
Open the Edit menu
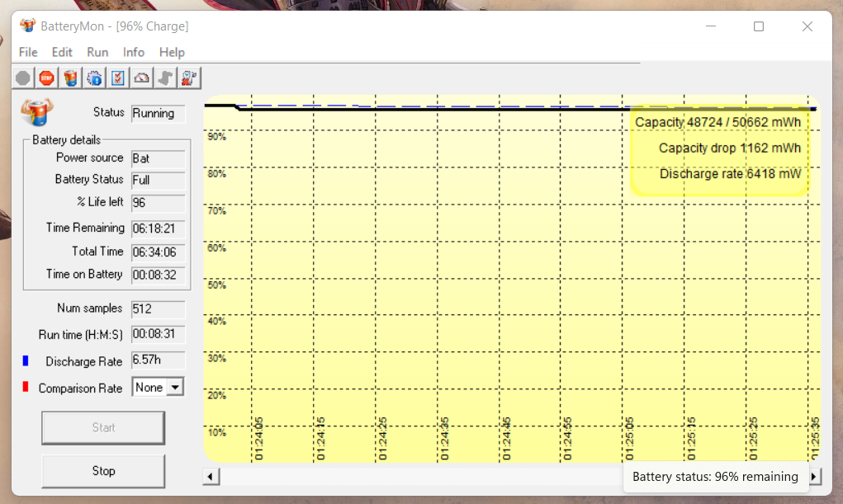coord(62,52)
